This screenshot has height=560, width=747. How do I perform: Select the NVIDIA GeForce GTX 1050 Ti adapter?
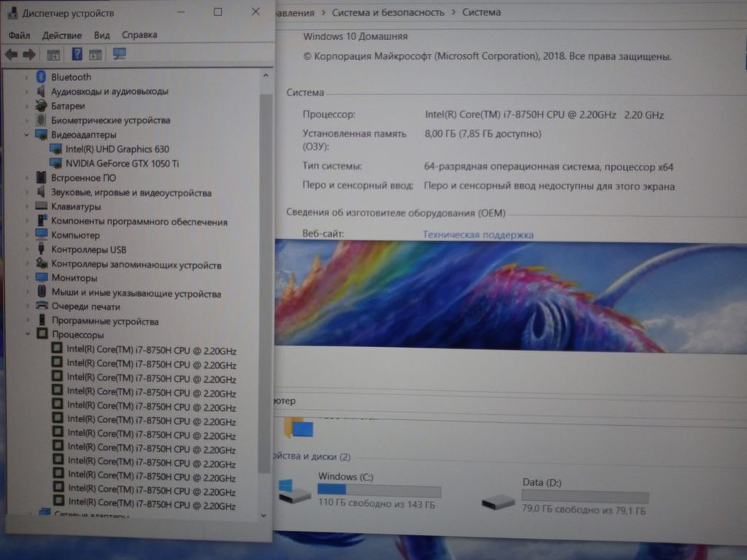pos(122,163)
